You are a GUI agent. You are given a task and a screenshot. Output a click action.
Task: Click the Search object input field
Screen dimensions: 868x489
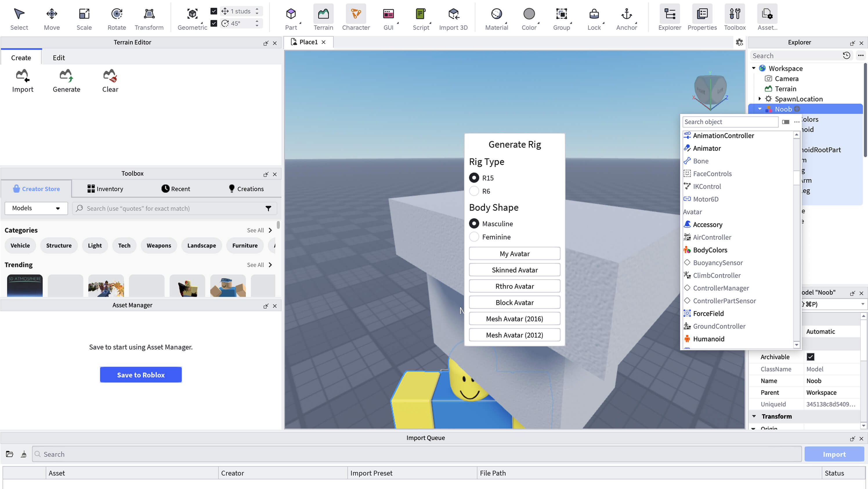coord(730,122)
